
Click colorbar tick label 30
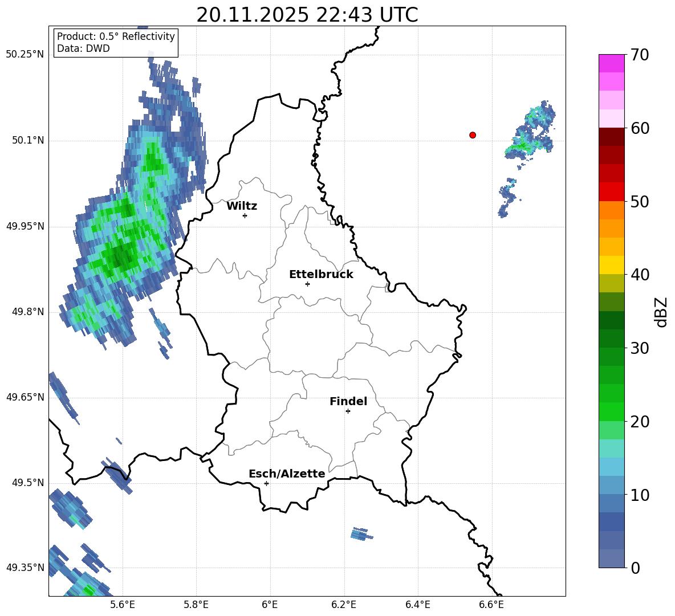pyautogui.click(x=640, y=348)
